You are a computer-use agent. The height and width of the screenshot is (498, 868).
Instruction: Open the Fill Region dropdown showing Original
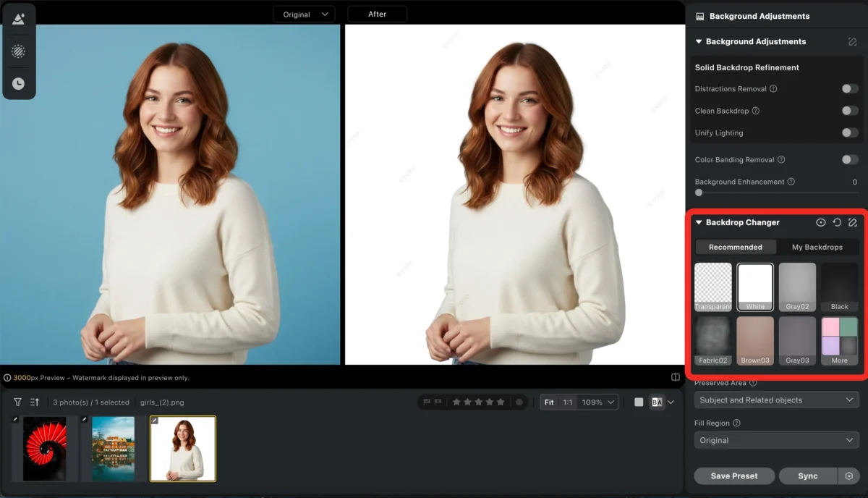click(x=776, y=440)
